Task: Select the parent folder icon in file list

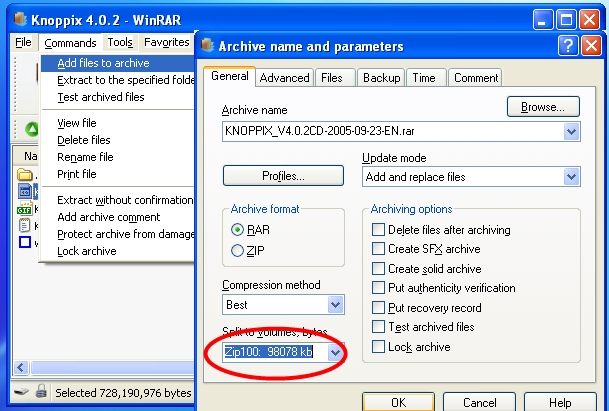Action: pyautogui.click(x=25, y=174)
